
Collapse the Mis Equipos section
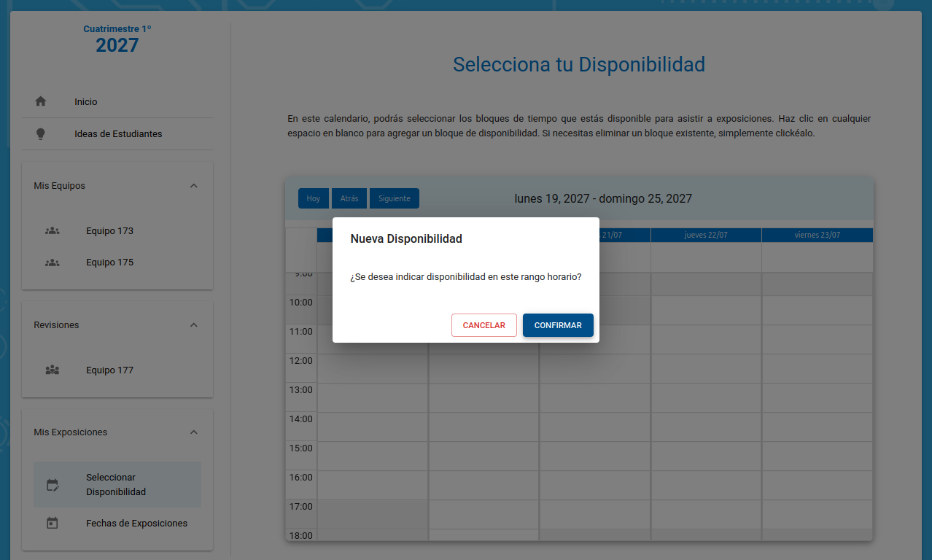click(x=193, y=186)
